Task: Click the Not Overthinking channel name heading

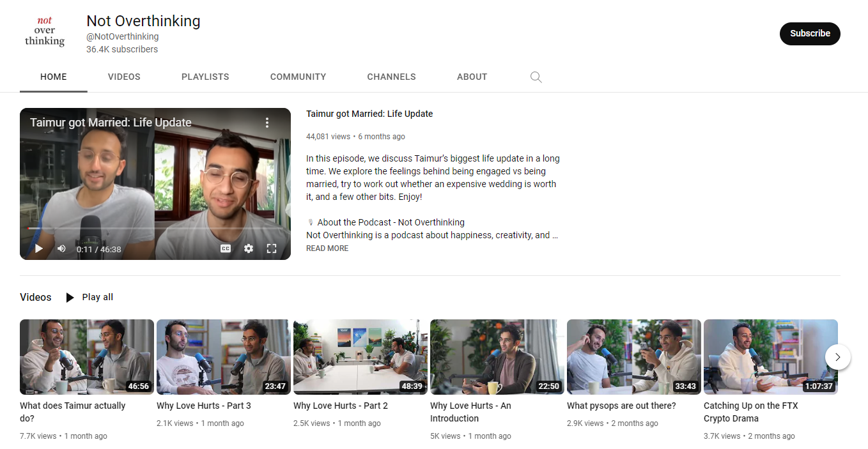Action: [x=143, y=21]
